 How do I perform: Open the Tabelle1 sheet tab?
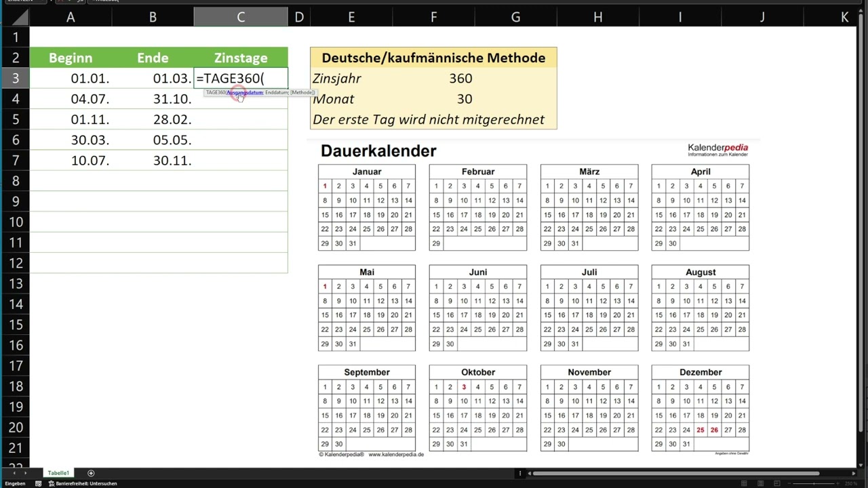click(58, 473)
